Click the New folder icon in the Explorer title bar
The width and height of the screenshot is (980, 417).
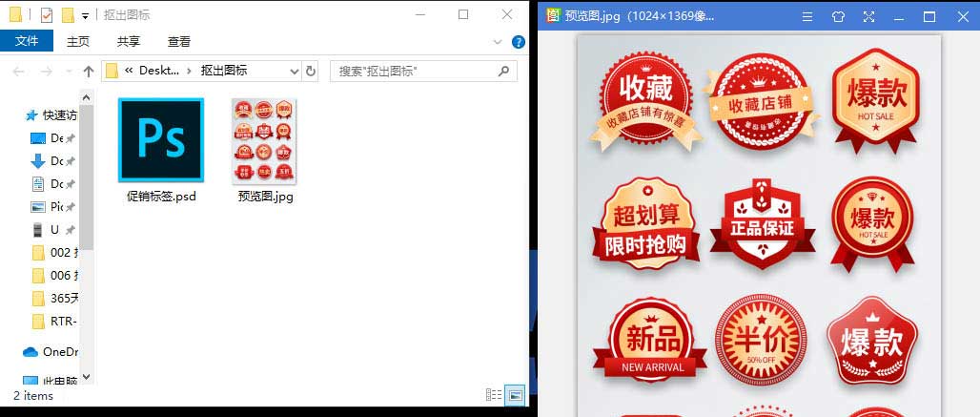68,15
